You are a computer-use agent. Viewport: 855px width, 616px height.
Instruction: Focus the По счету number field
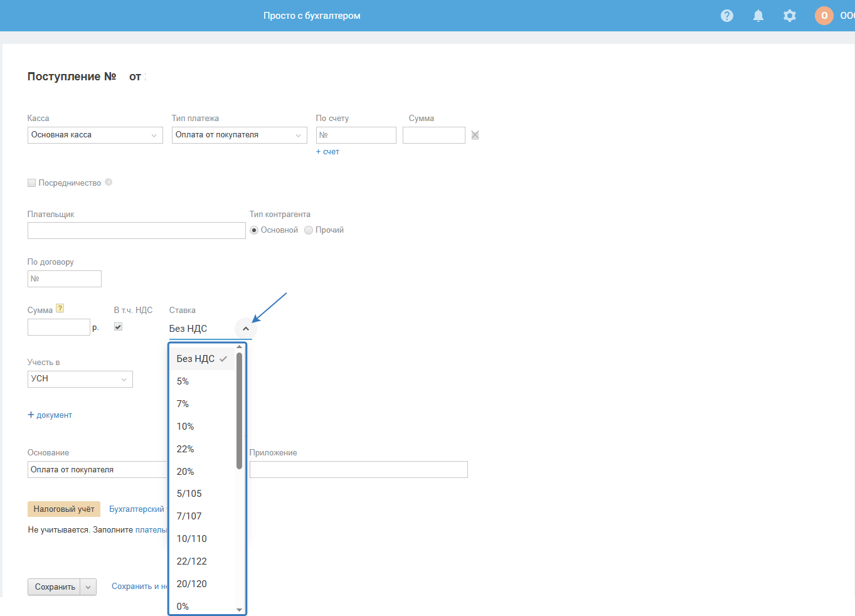point(356,135)
